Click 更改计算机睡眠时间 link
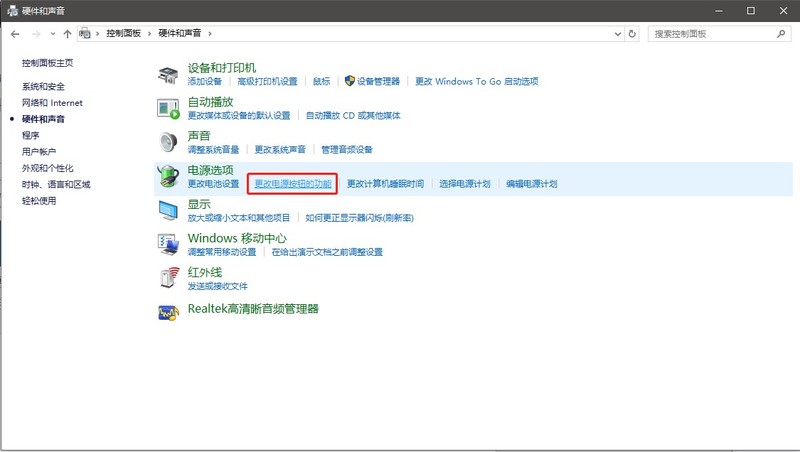Viewport: 800px width, 452px height. click(x=386, y=184)
